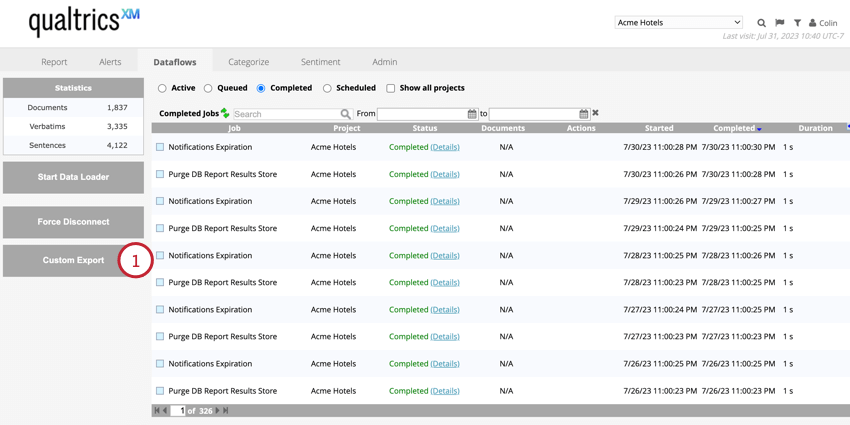Go to the next page of jobs

click(x=218, y=411)
